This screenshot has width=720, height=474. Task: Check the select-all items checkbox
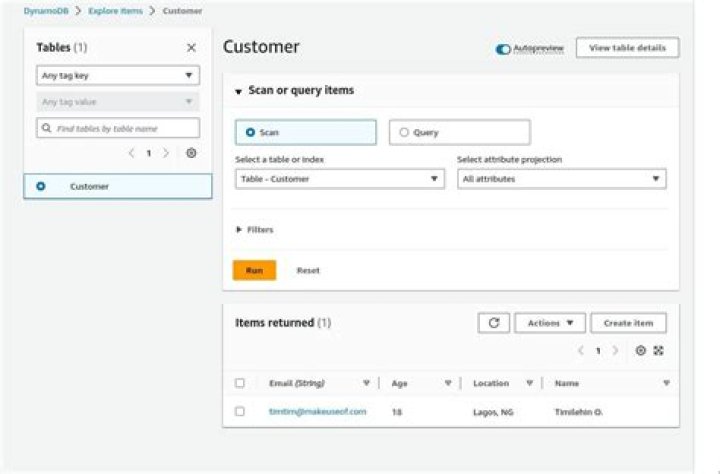tap(240, 383)
